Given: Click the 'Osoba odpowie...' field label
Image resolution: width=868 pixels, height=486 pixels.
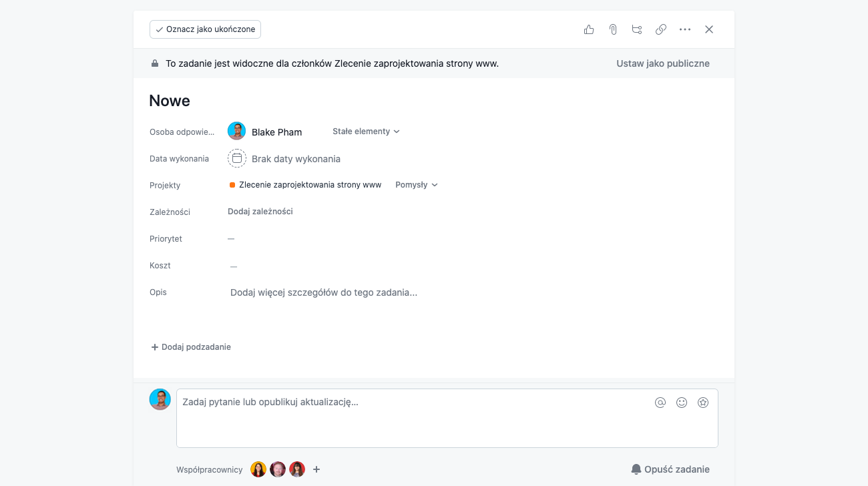Looking at the screenshot, I should pos(182,132).
